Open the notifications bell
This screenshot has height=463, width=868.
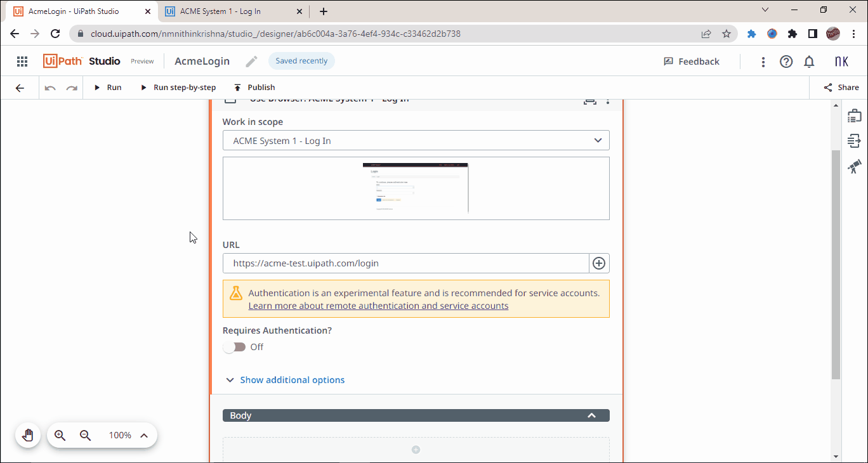click(x=809, y=62)
